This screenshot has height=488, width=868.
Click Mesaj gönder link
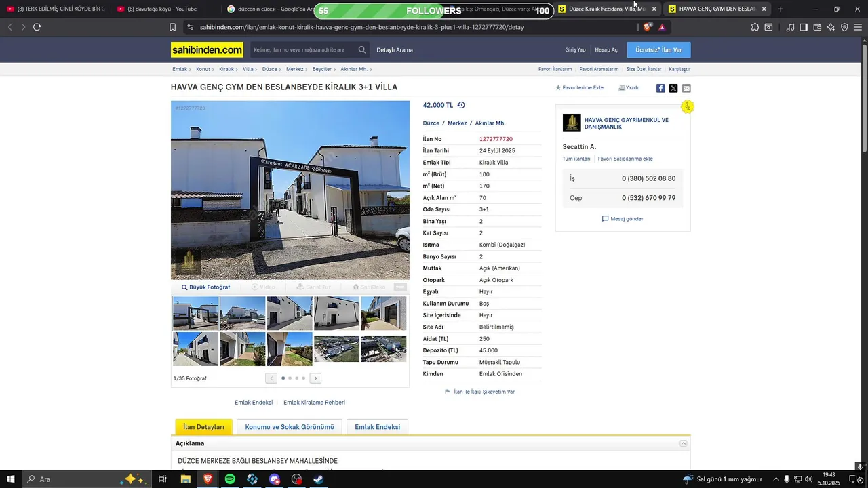click(623, 219)
